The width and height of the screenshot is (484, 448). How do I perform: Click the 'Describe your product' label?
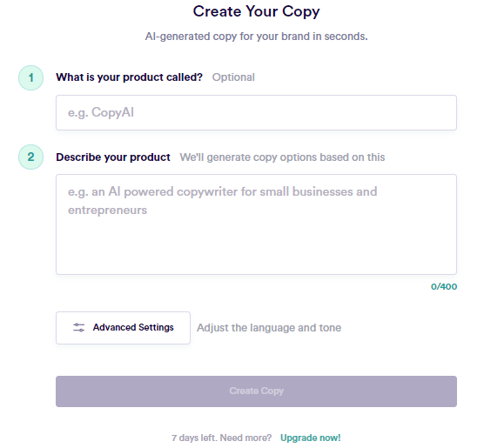113,157
